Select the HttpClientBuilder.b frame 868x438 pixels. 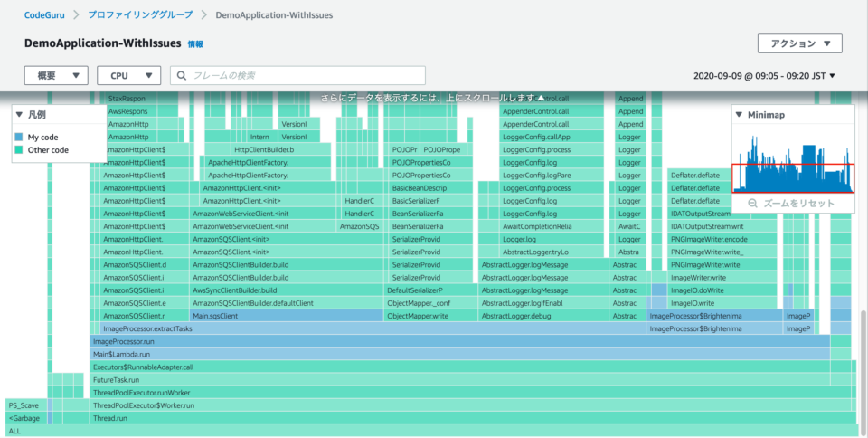[280, 150]
